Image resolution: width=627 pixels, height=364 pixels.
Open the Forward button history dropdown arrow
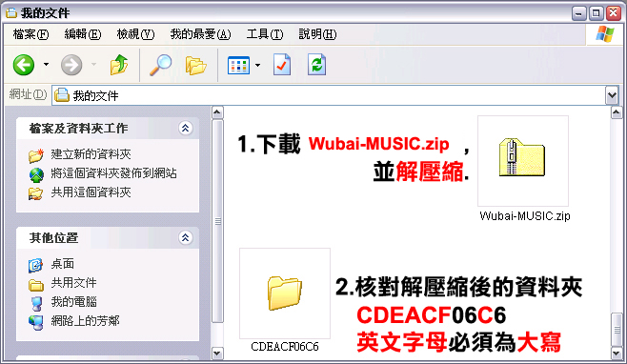[x=94, y=65]
